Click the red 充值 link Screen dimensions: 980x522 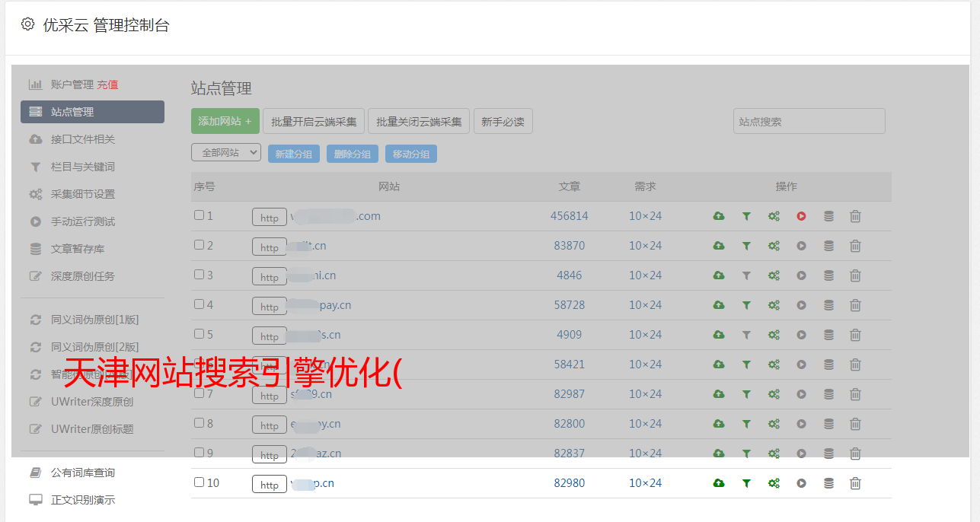(x=107, y=84)
